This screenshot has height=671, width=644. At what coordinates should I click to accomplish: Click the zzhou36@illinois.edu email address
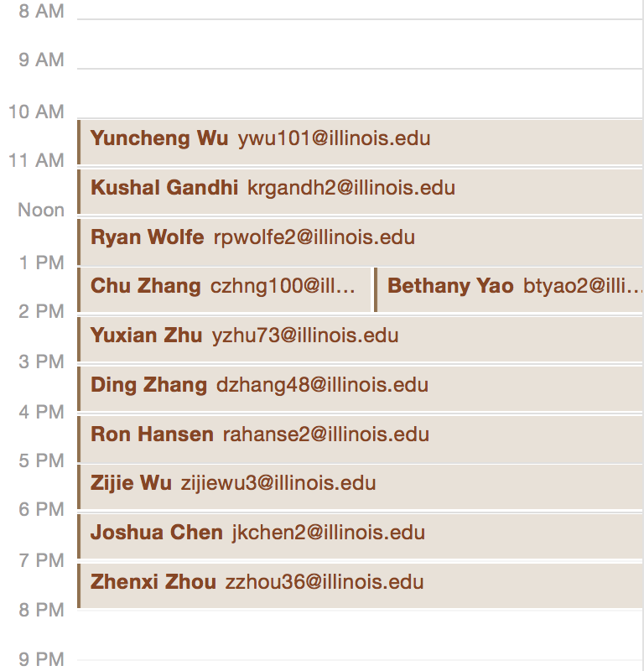click(325, 582)
